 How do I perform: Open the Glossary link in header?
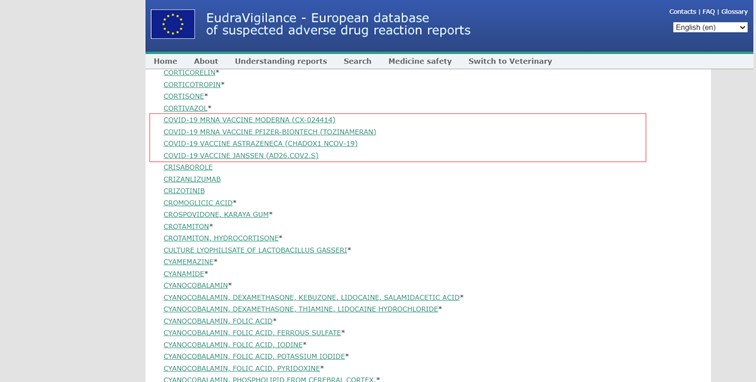[x=734, y=12]
